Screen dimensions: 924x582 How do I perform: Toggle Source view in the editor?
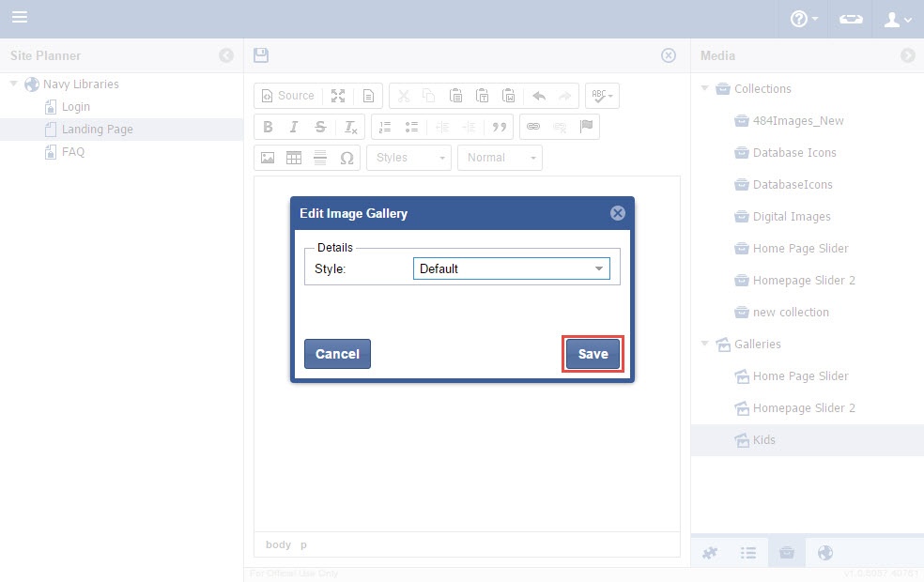point(287,96)
